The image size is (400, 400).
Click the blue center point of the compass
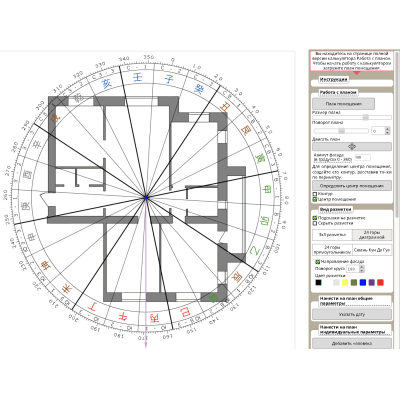(x=146, y=198)
